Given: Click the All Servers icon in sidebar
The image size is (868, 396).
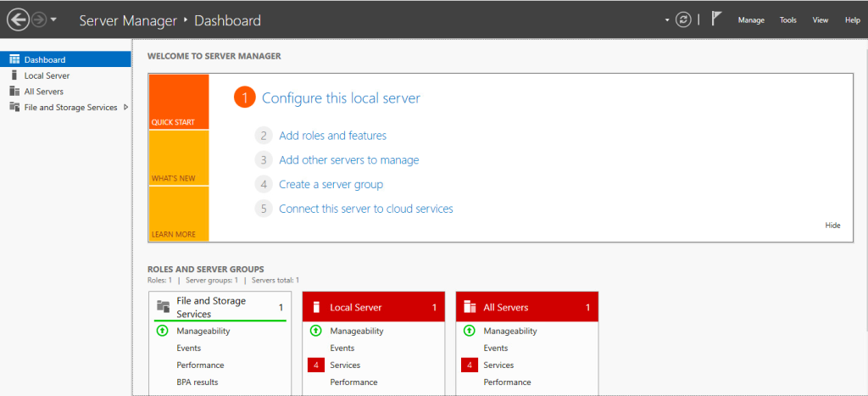Looking at the screenshot, I should click(14, 92).
